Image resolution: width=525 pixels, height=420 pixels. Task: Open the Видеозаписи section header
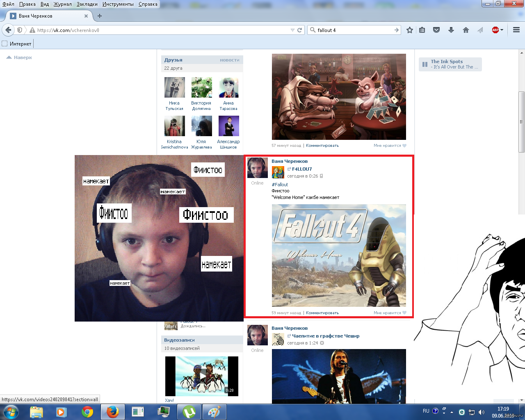179,340
